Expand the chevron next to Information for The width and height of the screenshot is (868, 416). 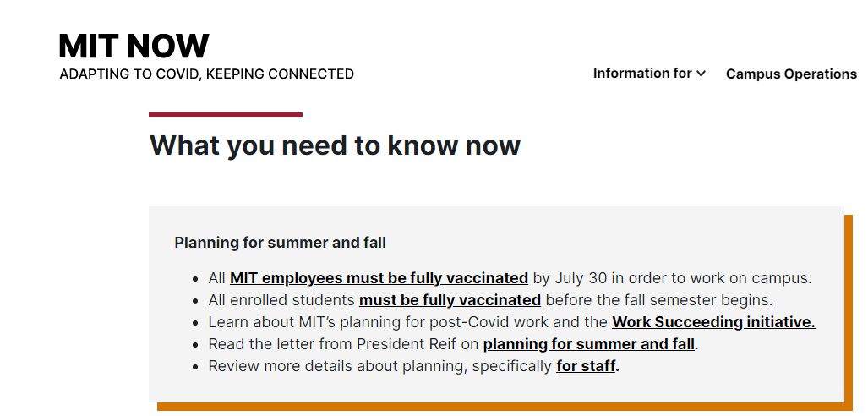(701, 74)
